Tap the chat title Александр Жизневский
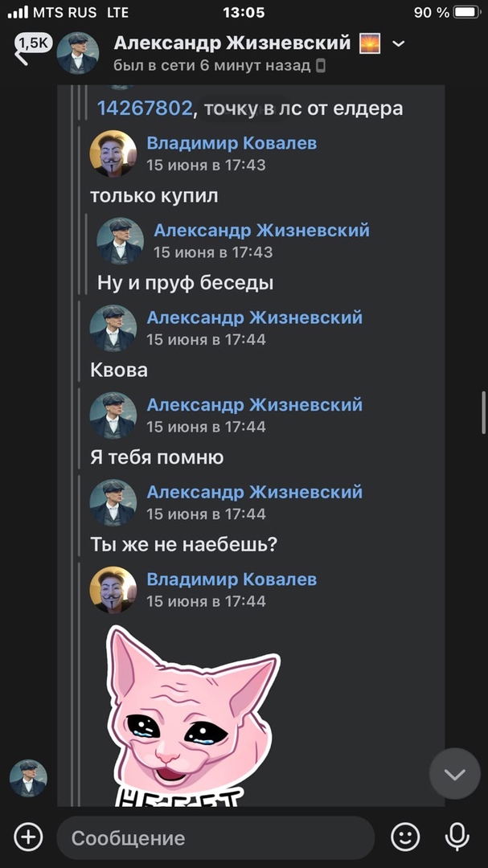This screenshot has height=868, width=488. click(232, 43)
